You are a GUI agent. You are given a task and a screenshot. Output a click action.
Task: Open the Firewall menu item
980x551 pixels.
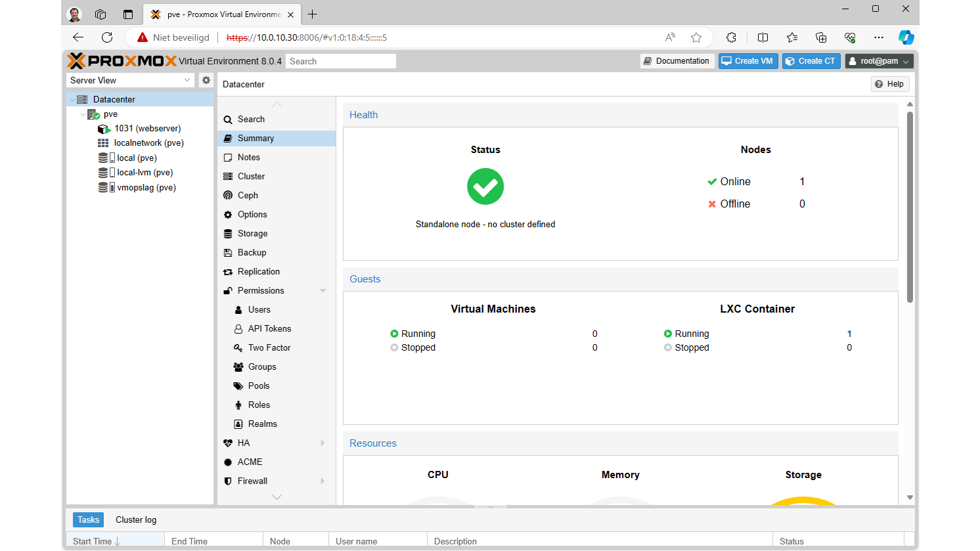coord(276,481)
